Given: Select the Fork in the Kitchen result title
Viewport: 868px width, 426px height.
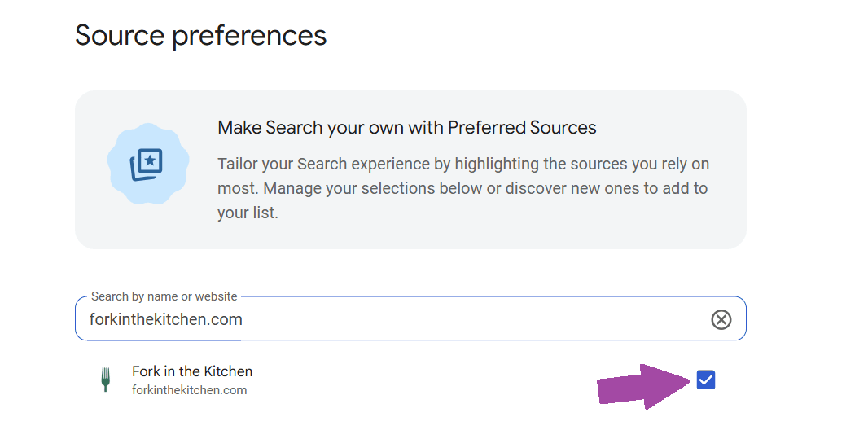Looking at the screenshot, I should (x=192, y=371).
